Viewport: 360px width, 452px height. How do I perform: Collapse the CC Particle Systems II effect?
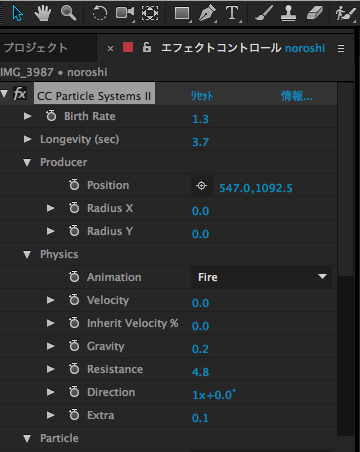pyautogui.click(x=4, y=94)
